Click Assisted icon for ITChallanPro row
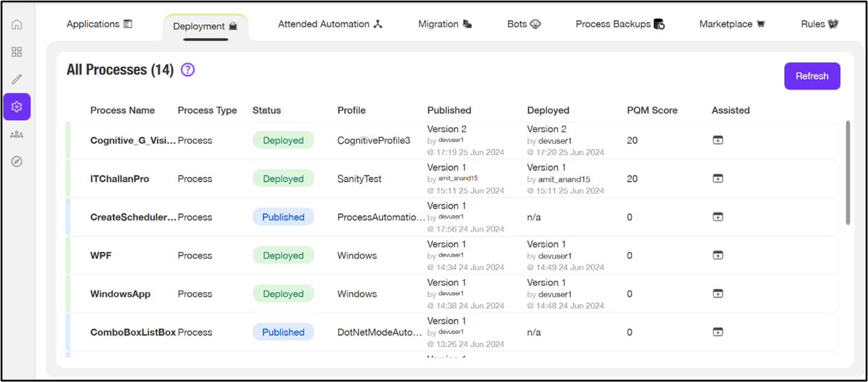Viewport: 868px width, 382px height. coord(718,179)
